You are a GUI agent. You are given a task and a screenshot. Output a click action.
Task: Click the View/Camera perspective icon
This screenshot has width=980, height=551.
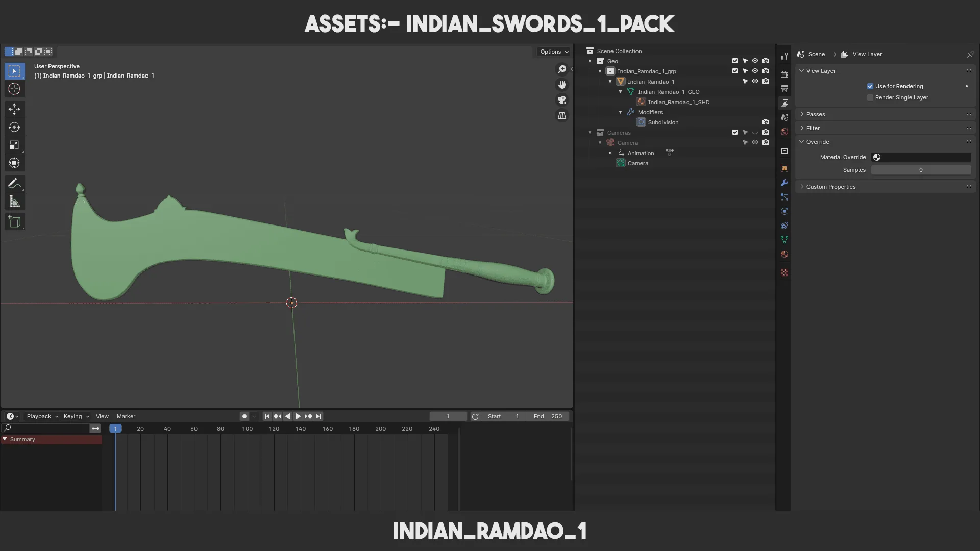coord(561,100)
